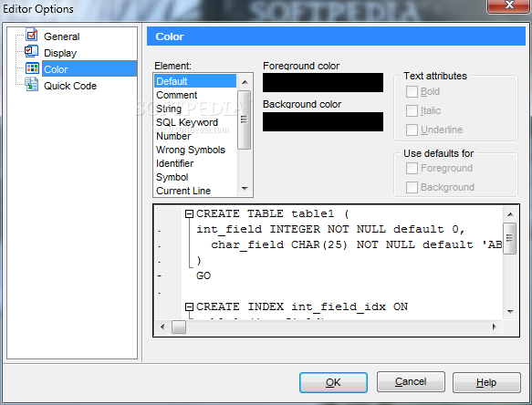Open the General options page
The image size is (532, 405).
click(62, 36)
